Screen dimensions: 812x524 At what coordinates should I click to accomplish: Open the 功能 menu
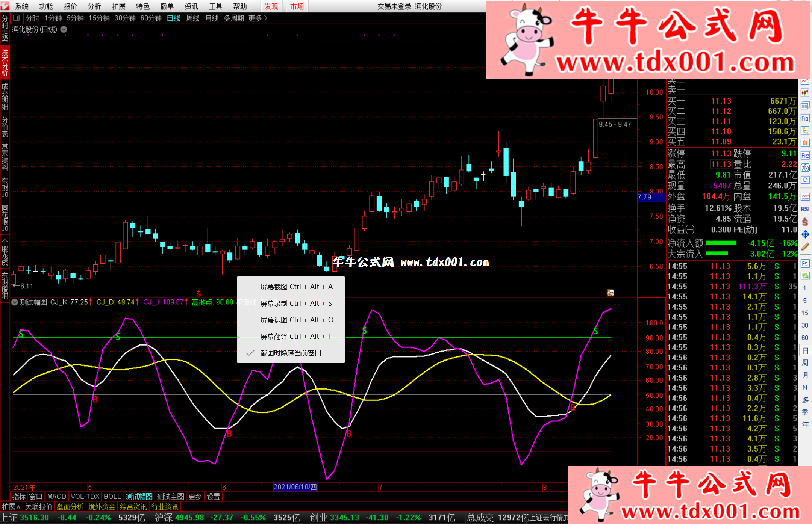point(46,6)
